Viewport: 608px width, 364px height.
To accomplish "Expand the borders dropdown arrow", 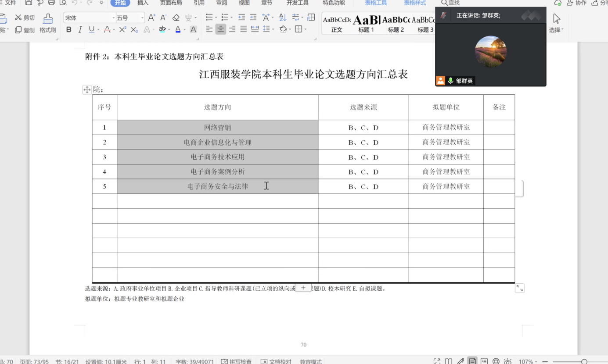I will click(x=306, y=30).
